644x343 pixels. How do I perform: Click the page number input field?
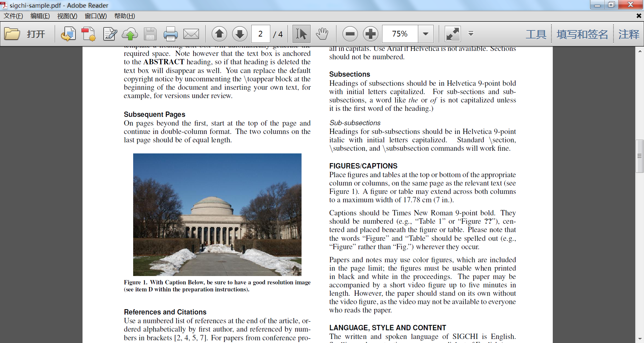point(261,34)
